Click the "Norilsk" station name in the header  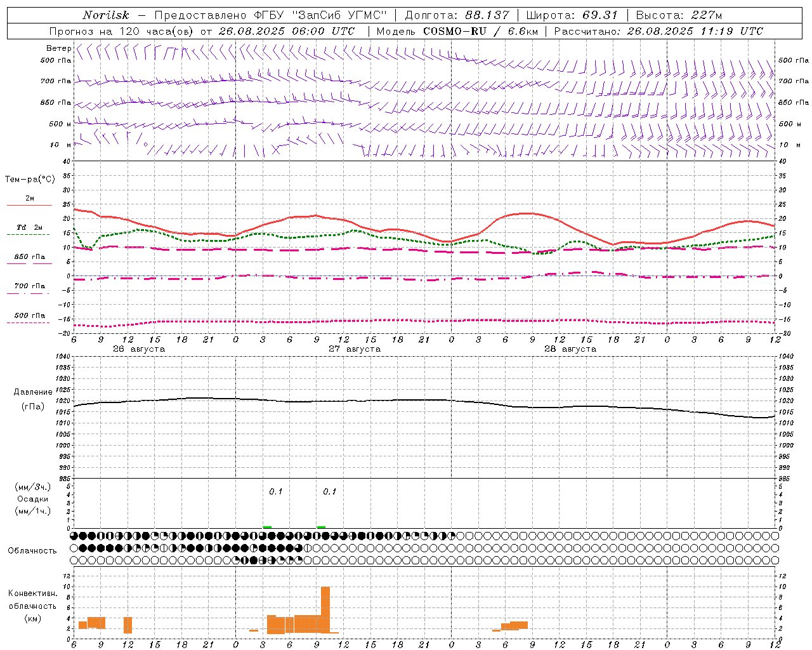click(106, 15)
